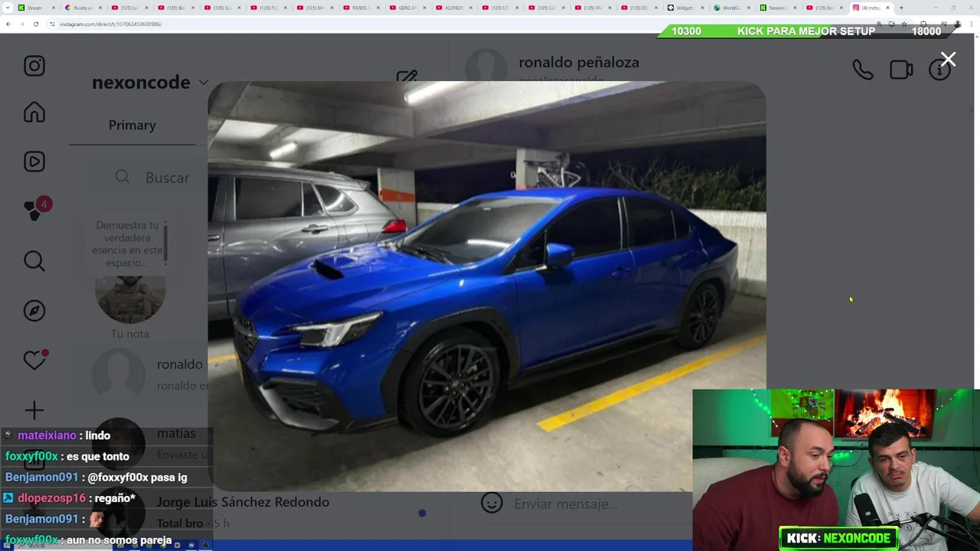Click the site info icon beside the URL
The image size is (980, 551).
click(53, 24)
